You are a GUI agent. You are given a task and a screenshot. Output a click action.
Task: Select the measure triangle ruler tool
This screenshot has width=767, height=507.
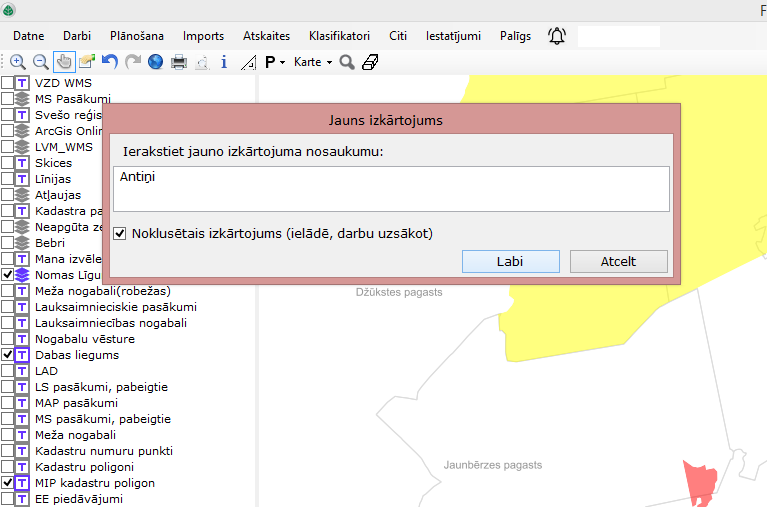click(x=248, y=62)
